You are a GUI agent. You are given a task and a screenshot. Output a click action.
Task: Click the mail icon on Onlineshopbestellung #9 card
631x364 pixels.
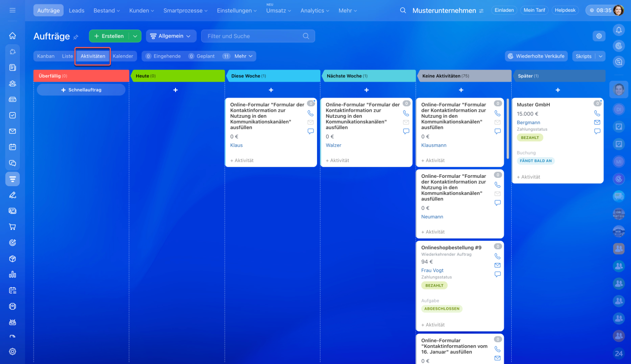[497, 265]
